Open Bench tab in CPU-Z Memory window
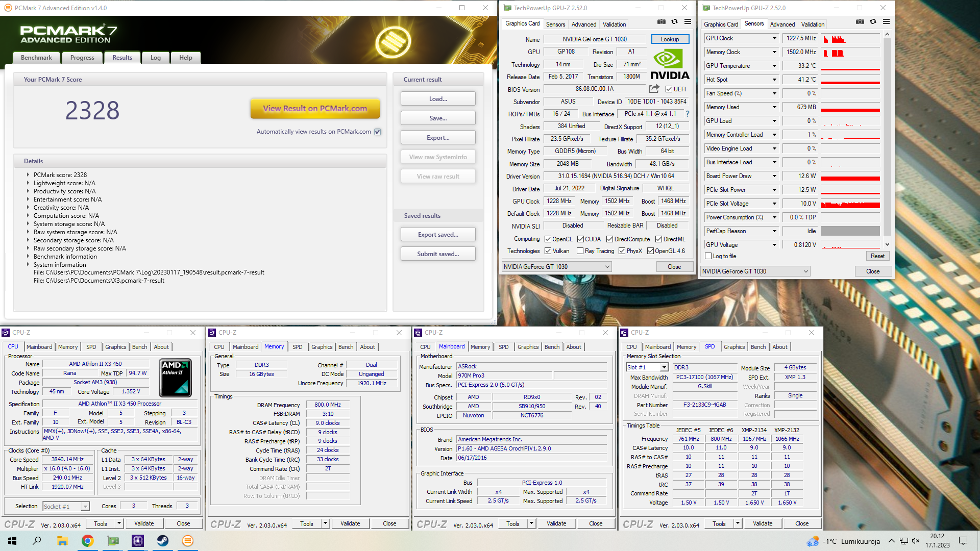Screen dimensions: 980x551 346,347
